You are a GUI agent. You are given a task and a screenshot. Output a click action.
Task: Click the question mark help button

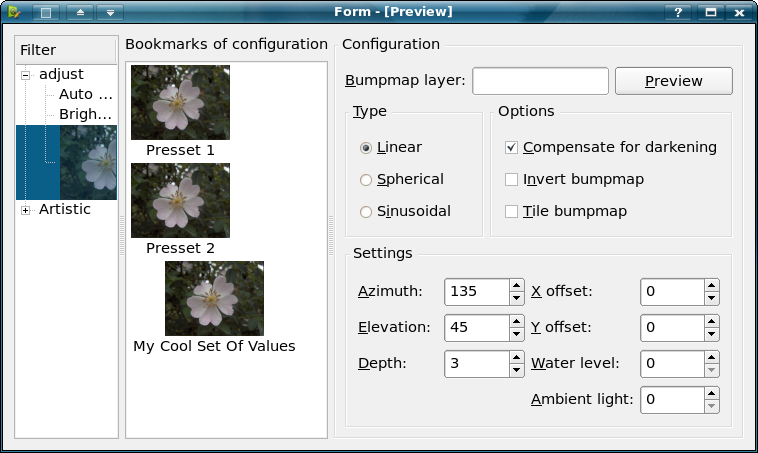(679, 12)
